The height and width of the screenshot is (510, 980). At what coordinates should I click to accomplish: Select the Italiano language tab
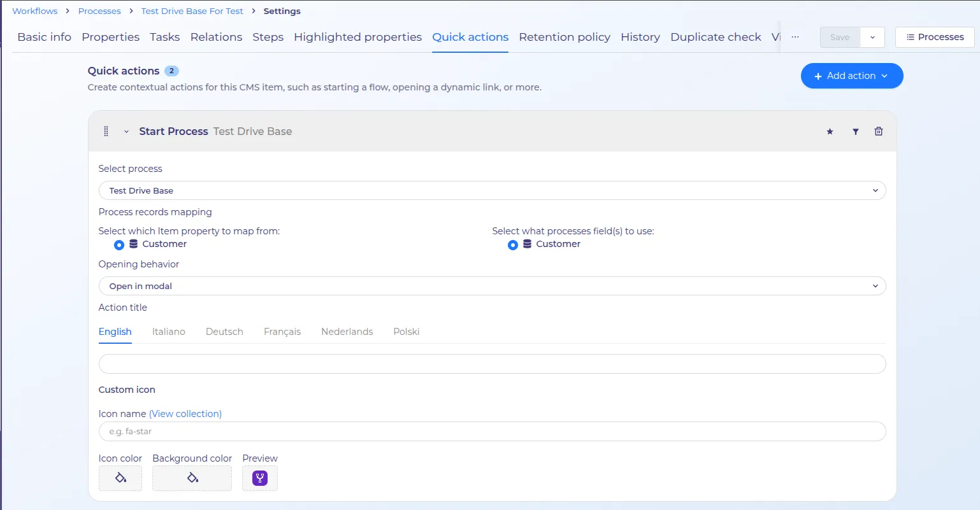pos(169,332)
